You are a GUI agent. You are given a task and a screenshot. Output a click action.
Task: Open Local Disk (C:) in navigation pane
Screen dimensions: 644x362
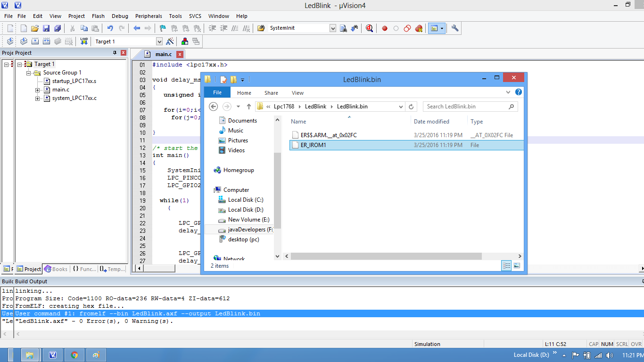pyautogui.click(x=245, y=200)
